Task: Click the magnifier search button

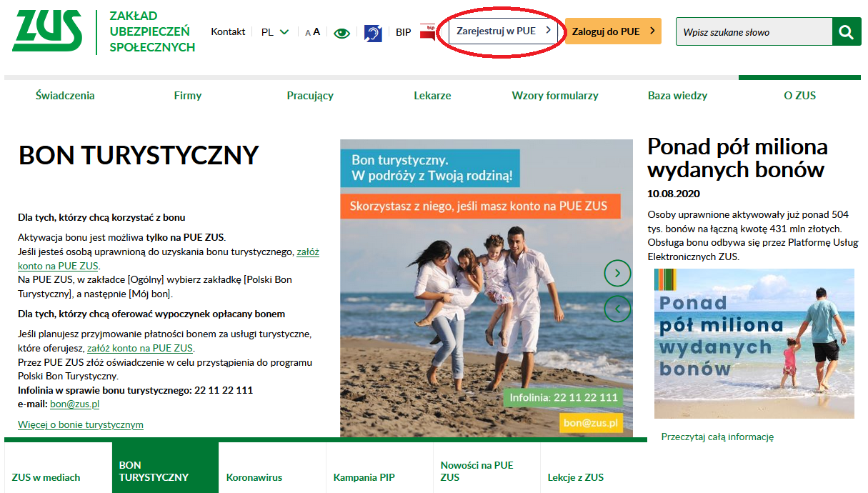Action: 847,31
